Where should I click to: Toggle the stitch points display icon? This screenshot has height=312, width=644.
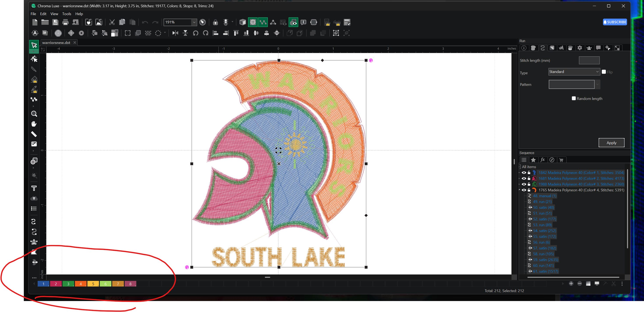pos(263,22)
